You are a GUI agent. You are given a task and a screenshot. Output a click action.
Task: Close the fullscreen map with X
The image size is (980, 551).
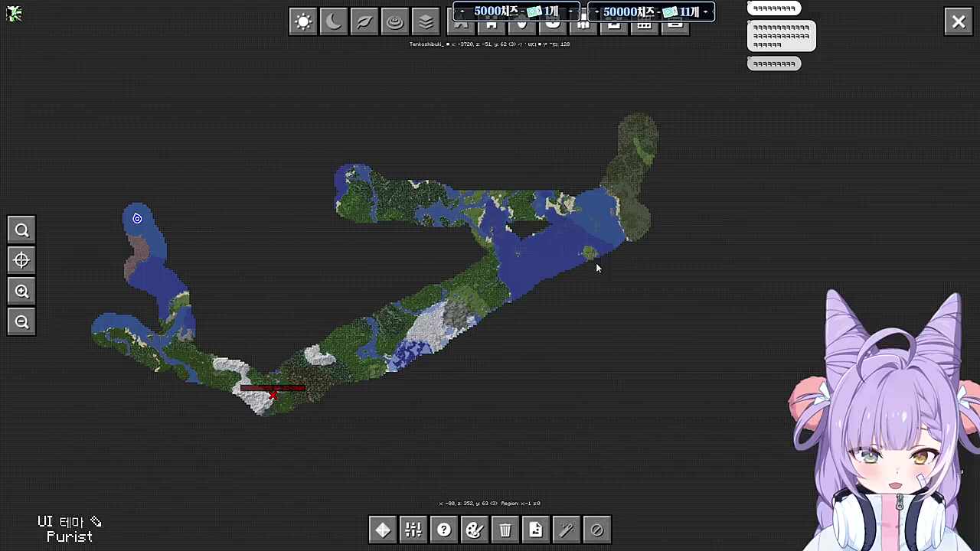coord(959,22)
